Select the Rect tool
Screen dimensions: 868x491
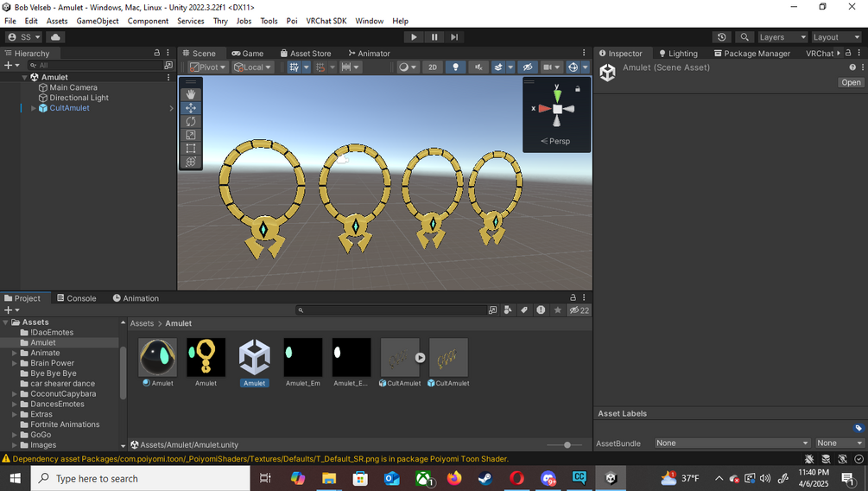[190, 148]
